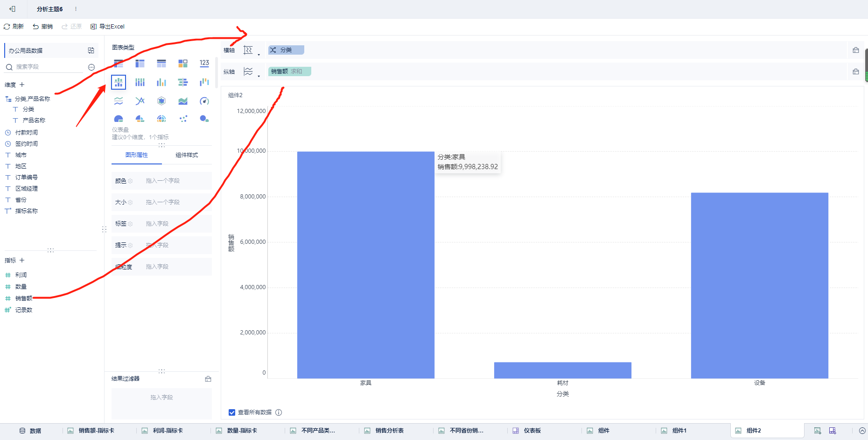This screenshot has height=440, width=868.
Task: Collapse the 分类,产品名称 hierarchy
Action: (x=8, y=99)
